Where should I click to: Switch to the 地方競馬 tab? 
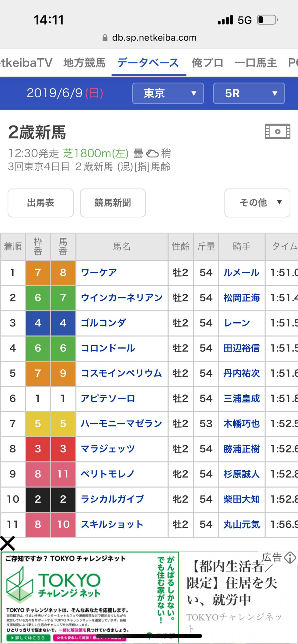84,63
